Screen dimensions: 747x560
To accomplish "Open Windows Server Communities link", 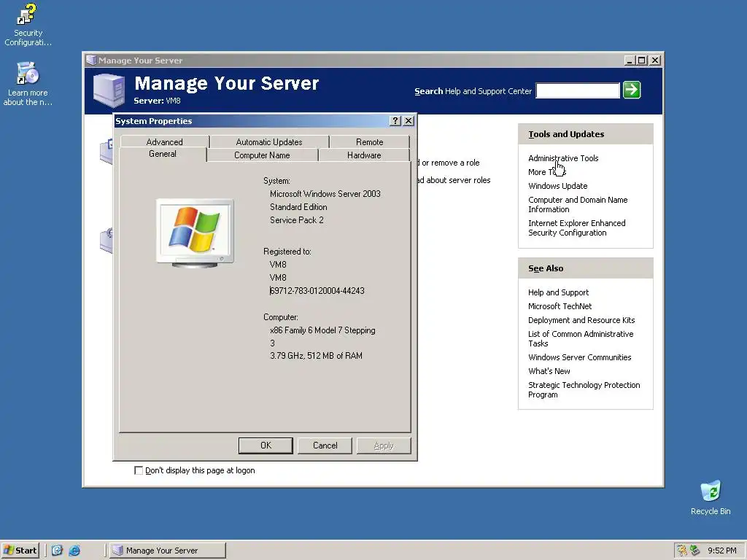I will [x=579, y=357].
